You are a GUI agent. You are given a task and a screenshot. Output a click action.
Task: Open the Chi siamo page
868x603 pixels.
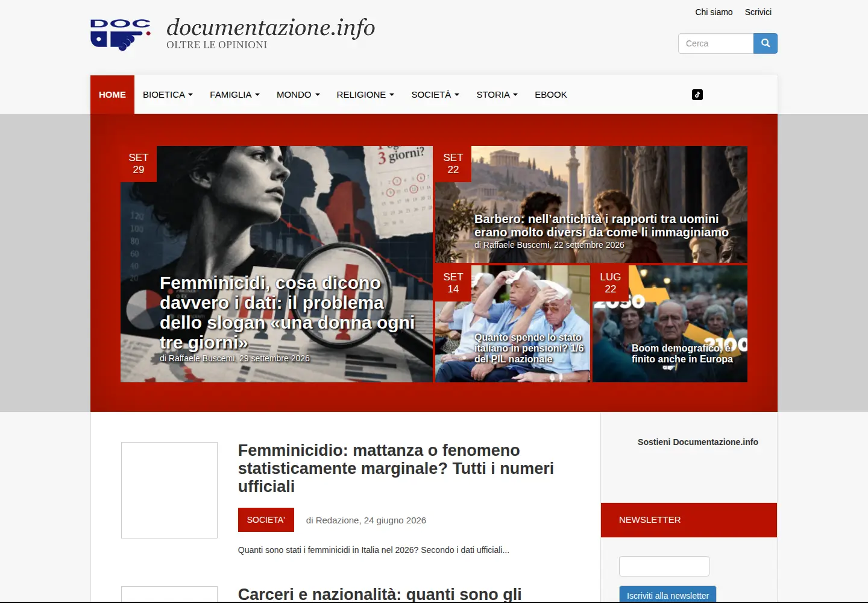[x=714, y=12]
